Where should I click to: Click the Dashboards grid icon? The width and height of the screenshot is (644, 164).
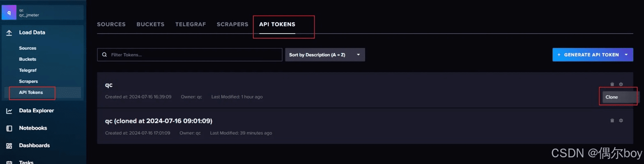pos(9,146)
